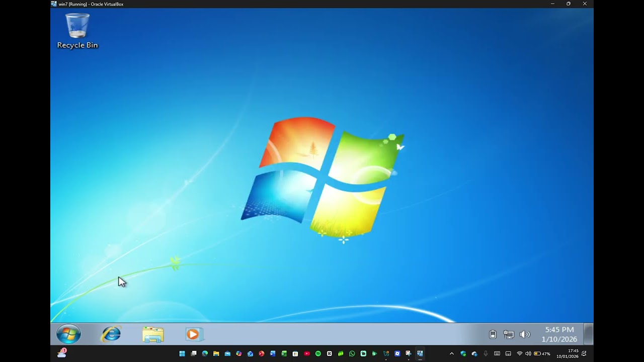Click the Windows 7 tray device removal icon

493,334
